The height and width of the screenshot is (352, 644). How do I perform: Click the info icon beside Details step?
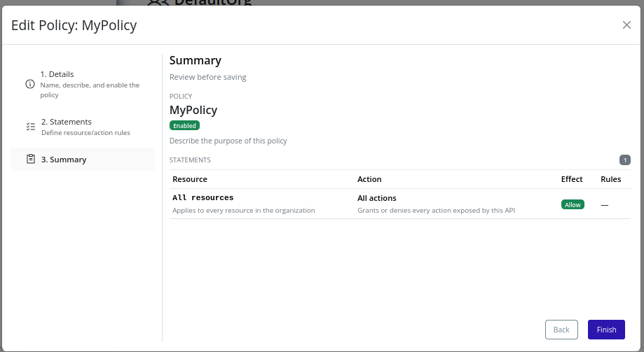(30, 84)
